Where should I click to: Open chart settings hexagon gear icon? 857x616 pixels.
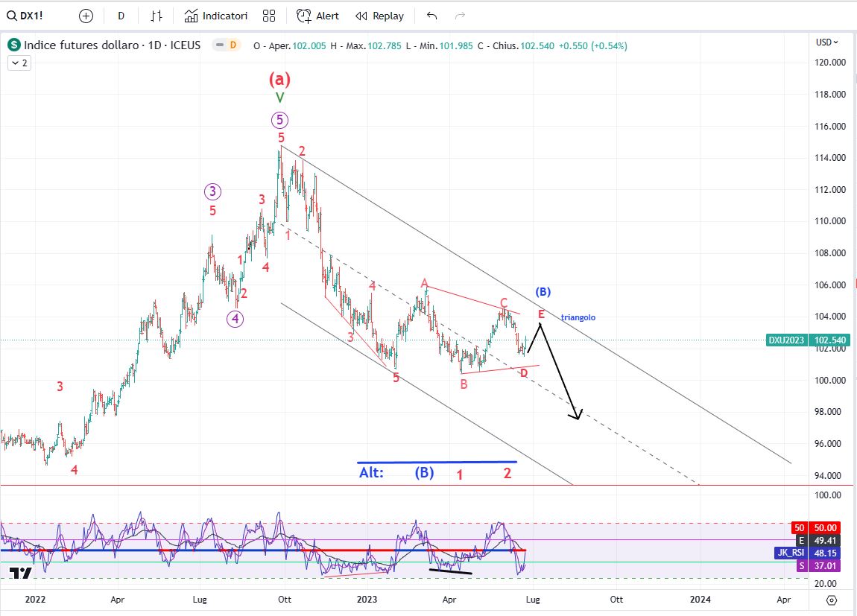(832, 600)
